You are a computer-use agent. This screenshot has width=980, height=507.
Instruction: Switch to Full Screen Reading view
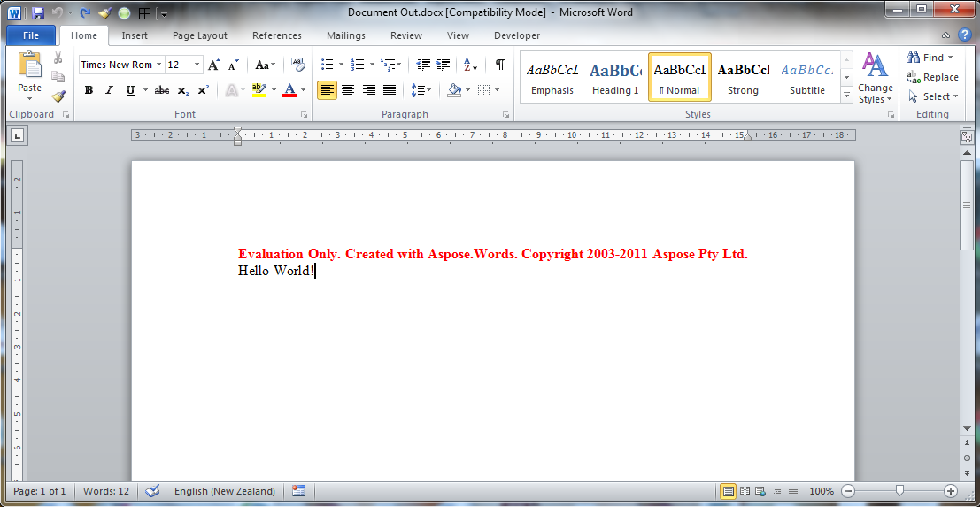745,491
